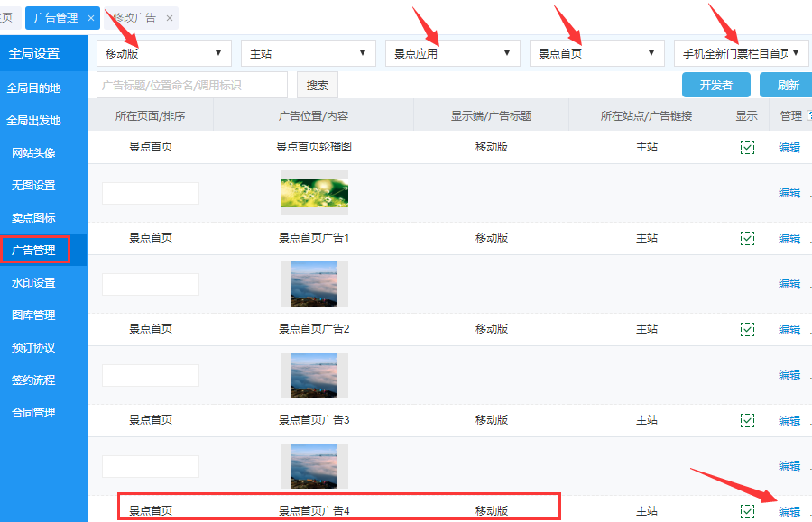Screen dimensions: 812x522
Task: Toggle display checkbox for 景点首页广告1
Action: pyautogui.click(x=747, y=238)
